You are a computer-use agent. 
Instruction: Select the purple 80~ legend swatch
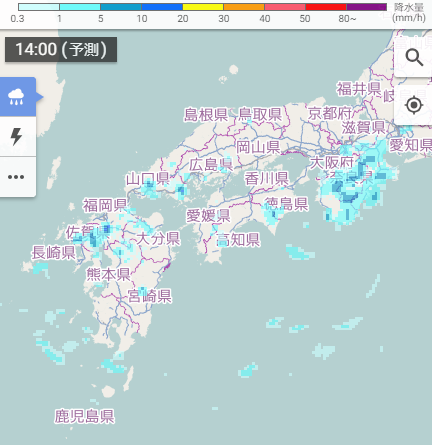(366, 7)
